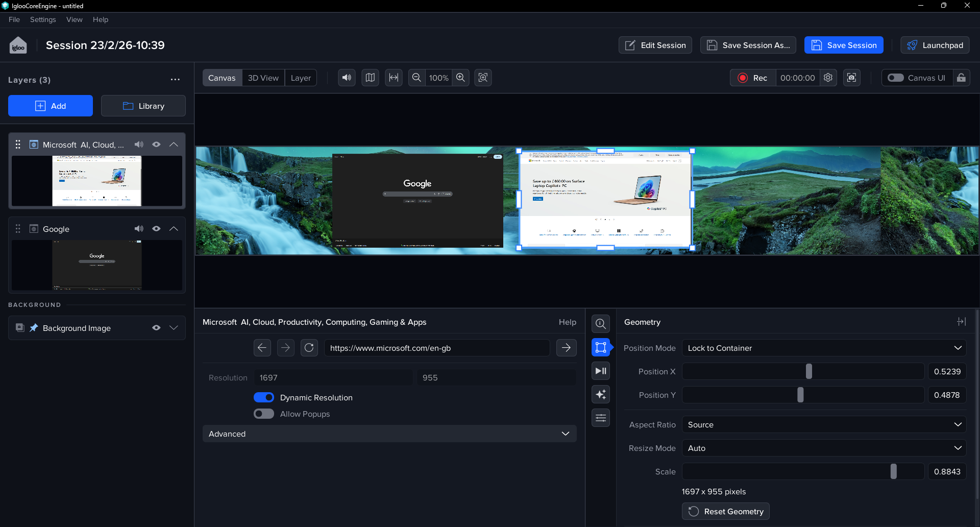Enable Allow Popups switch
The height and width of the screenshot is (527, 980).
click(x=264, y=414)
